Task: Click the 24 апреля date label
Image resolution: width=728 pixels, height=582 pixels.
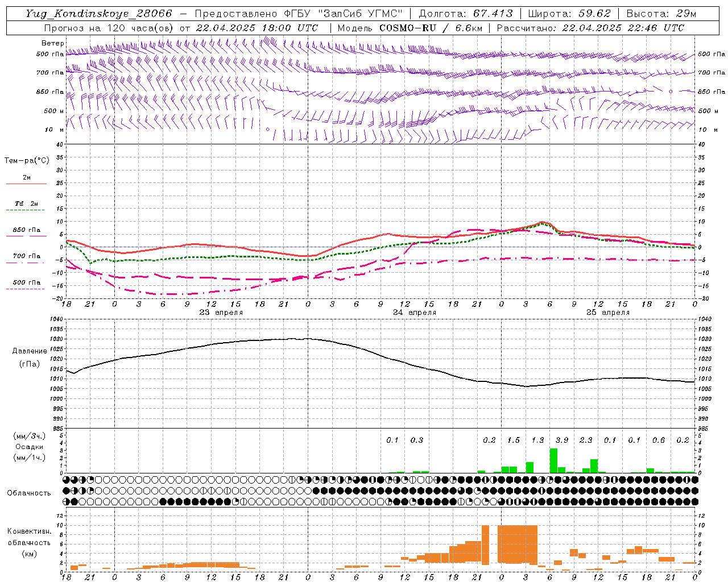Action: click(415, 313)
